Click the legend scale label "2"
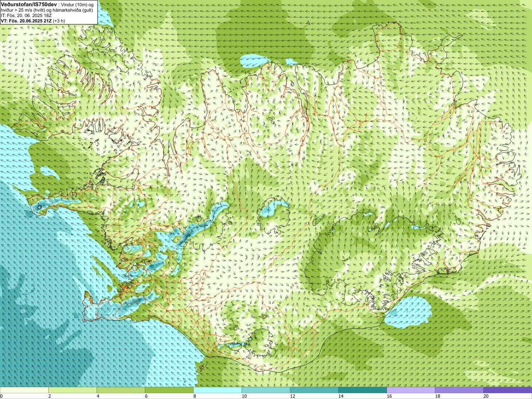 (49, 396)
